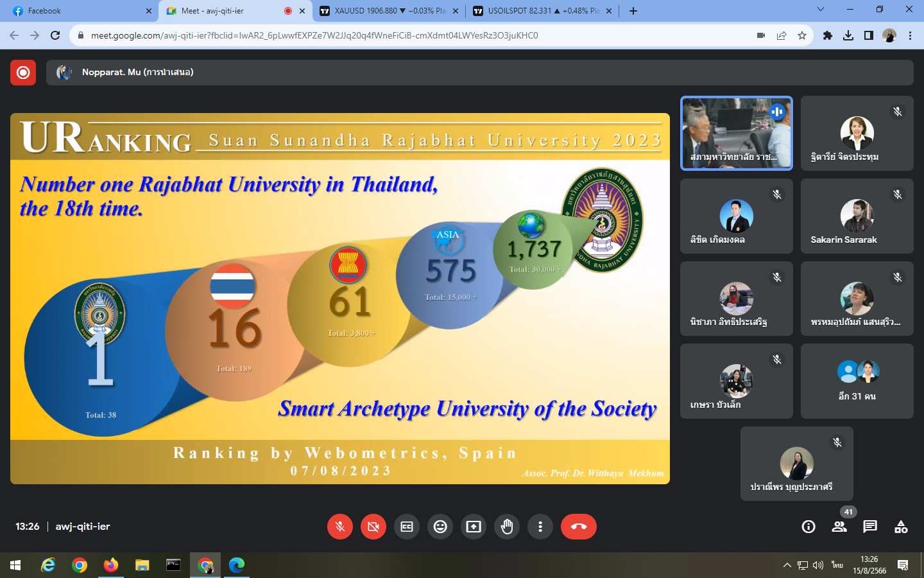Open the emoji reactions button
This screenshot has width=924, height=578.
pos(440,527)
